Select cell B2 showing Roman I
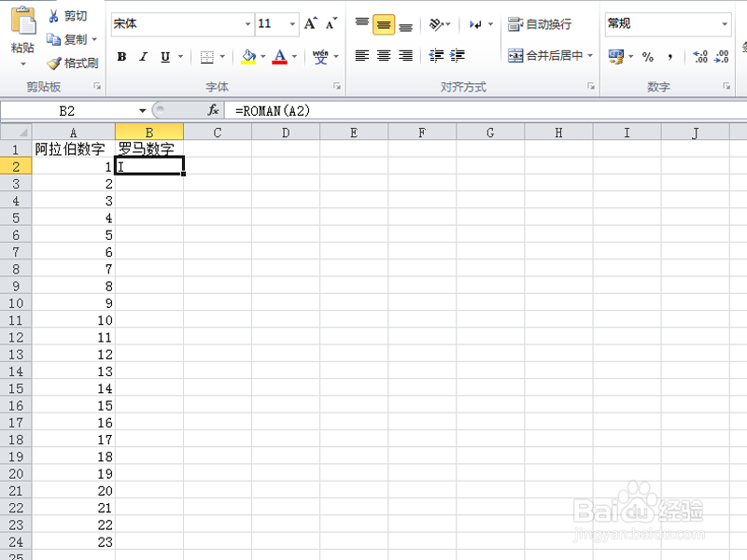This screenshot has height=560, width=747. click(x=149, y=166)
